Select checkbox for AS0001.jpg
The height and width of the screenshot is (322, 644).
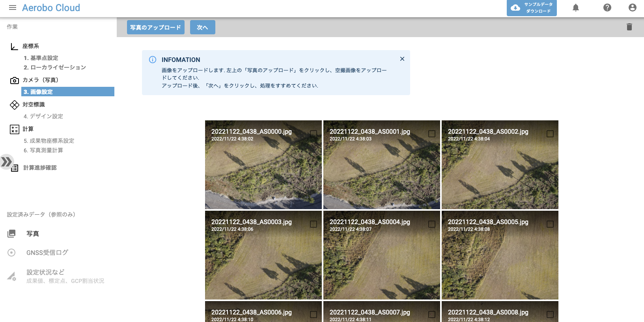tap(432, 134)
